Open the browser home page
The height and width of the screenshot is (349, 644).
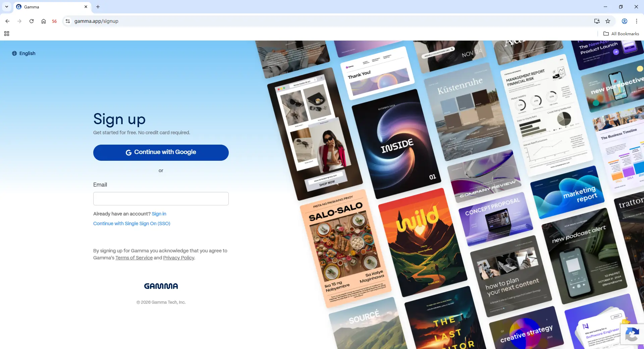coord(44,21)
